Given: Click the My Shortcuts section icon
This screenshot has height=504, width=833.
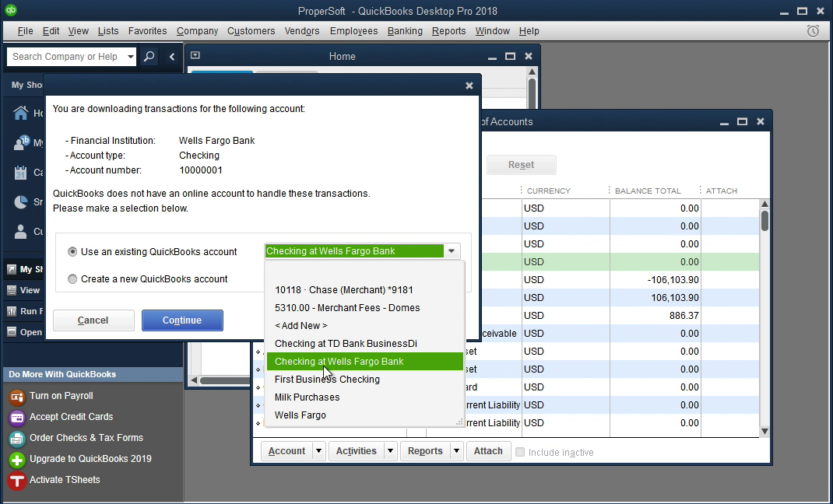Looking at the screenshot, I should pyautogui.click(x=12, y=270).
